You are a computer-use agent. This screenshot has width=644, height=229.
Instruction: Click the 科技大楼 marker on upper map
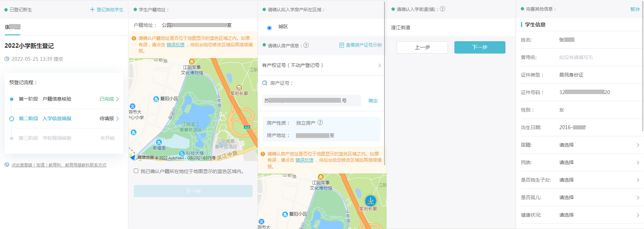tap(182, 153)
